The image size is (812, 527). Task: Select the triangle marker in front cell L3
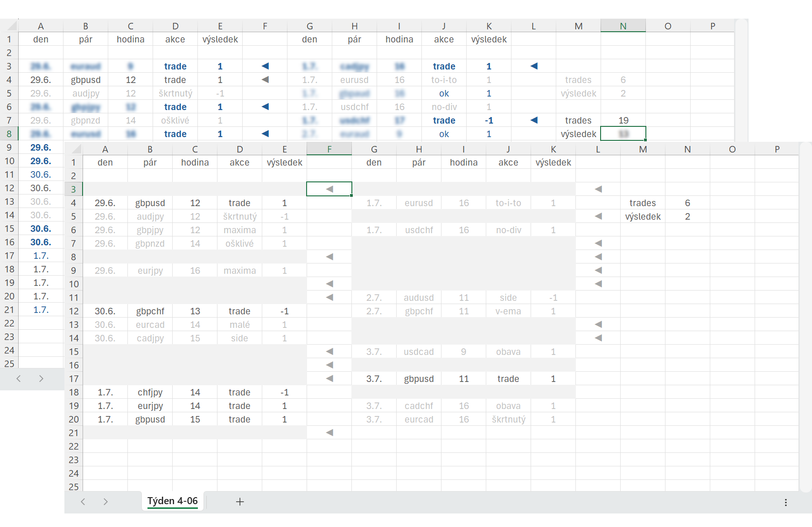coord(598,189)
